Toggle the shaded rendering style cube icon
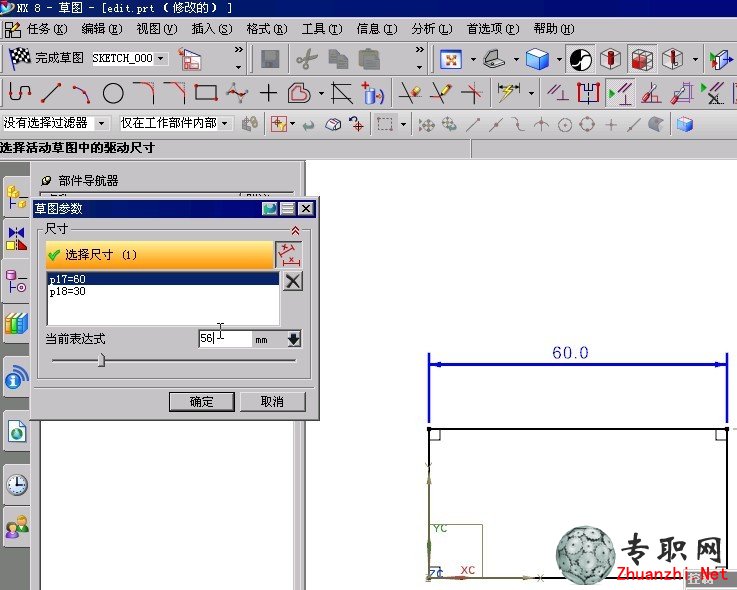Screen dimensions: 737x590 point(537,60)
